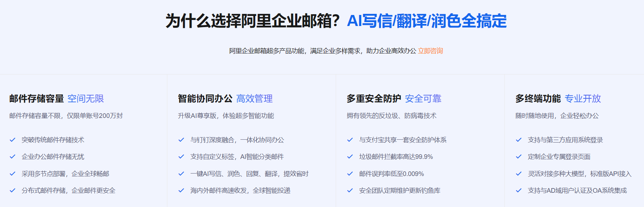Click the text 支持与第三方应用系统登录
This screenshot has height=207, width=644.
point(565,140)
